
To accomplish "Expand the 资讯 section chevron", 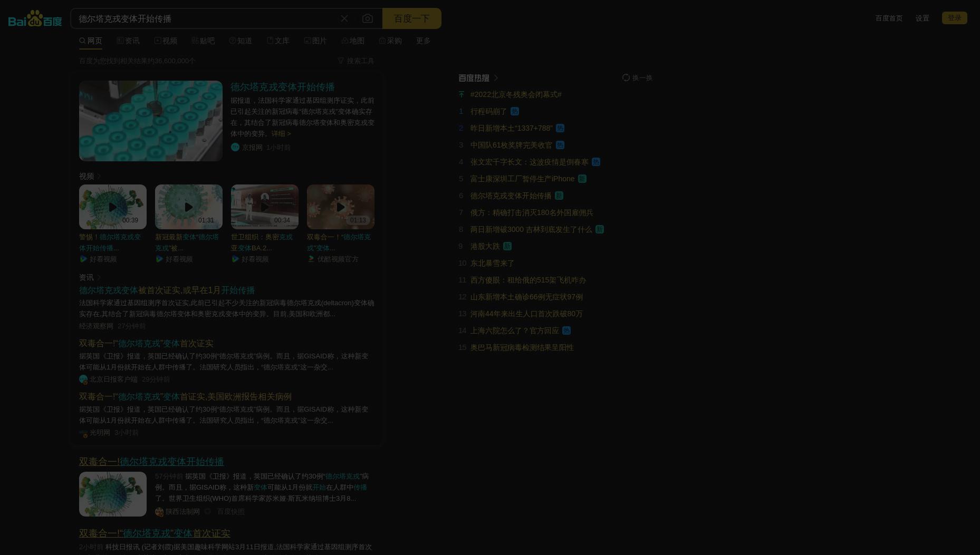I will tap(99, 277).
